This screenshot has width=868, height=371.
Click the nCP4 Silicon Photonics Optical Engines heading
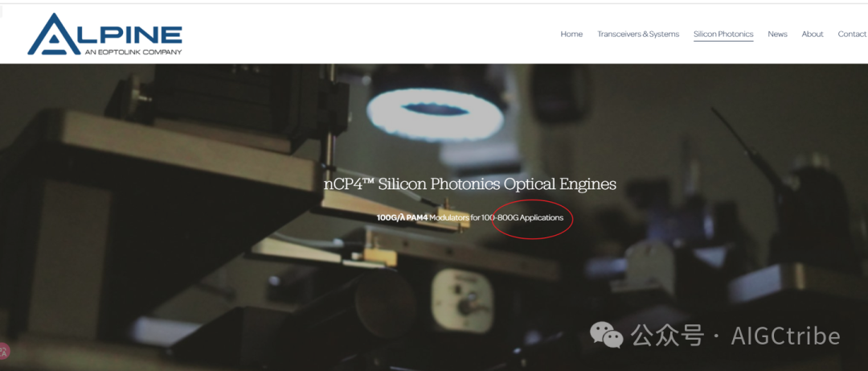click(470, 184)
